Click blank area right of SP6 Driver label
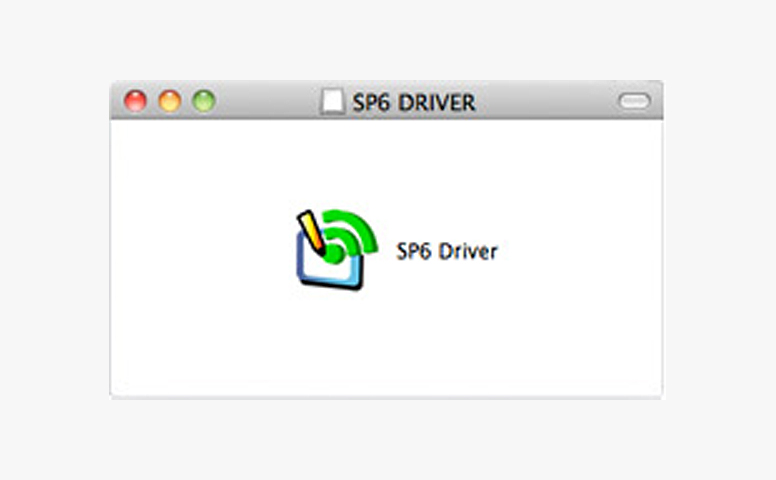The width and height of the screenshot is (776, 480). [x=580, y=250]
